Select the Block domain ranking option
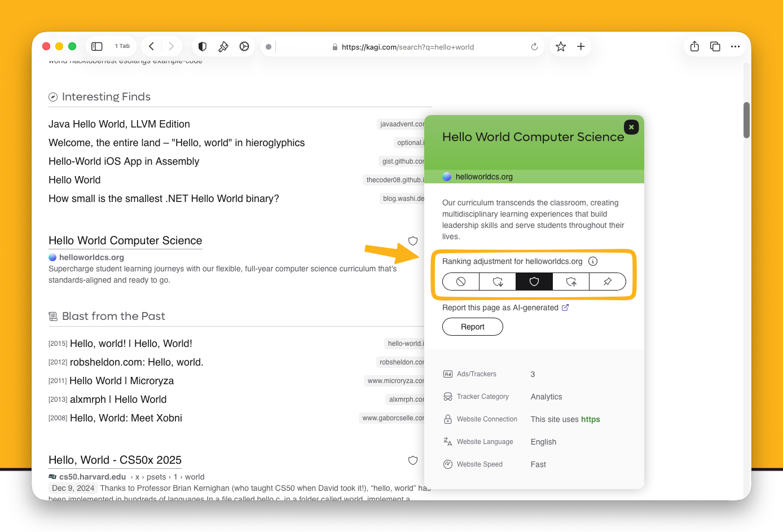 pyautogui.click(x=461, y=282)
